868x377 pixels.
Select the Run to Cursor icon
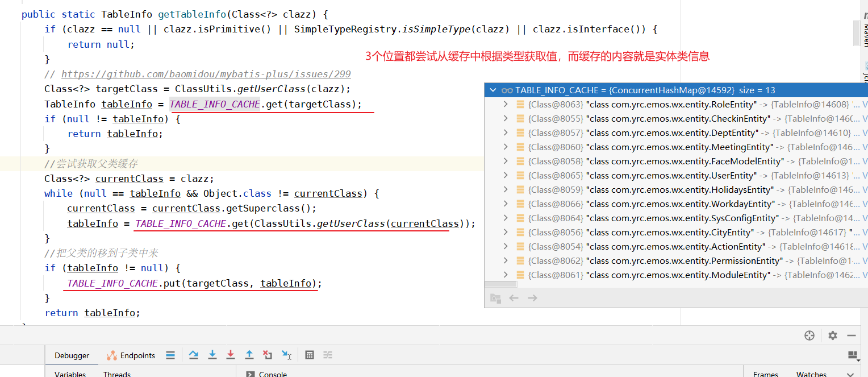point(286,354)
